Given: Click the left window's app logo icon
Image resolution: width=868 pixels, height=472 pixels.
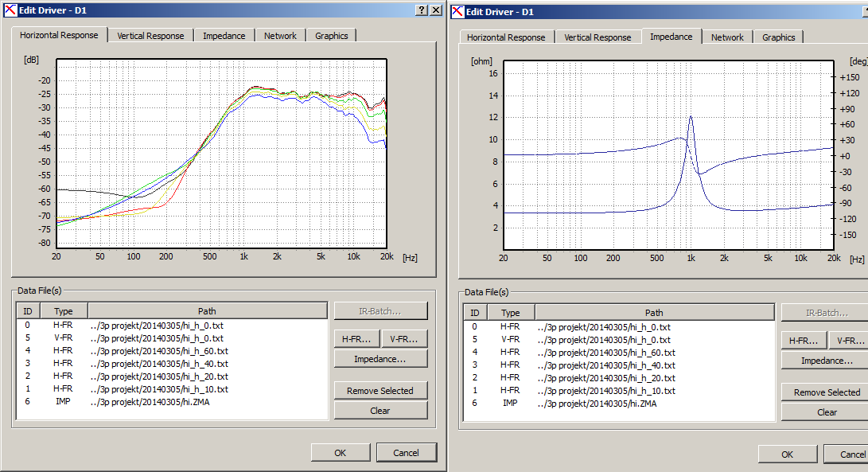Looking at the screenshot, I should [x=10, y=10].
